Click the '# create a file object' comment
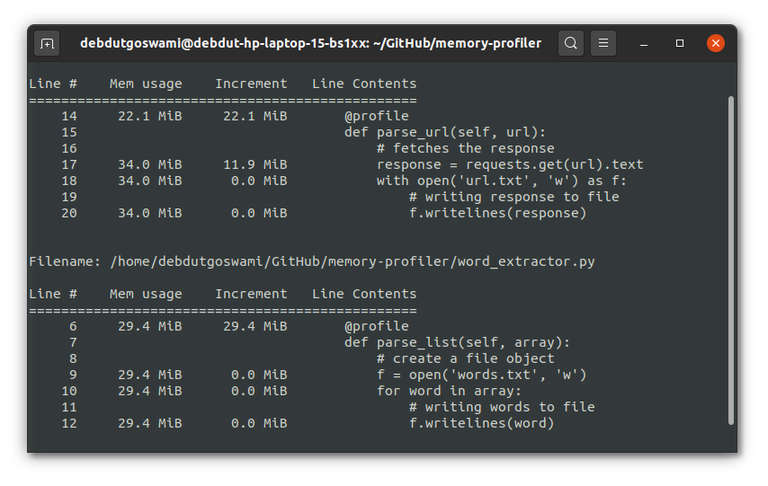Image resolution: width=768 pixels, height=486 pixels. (465, 358)
